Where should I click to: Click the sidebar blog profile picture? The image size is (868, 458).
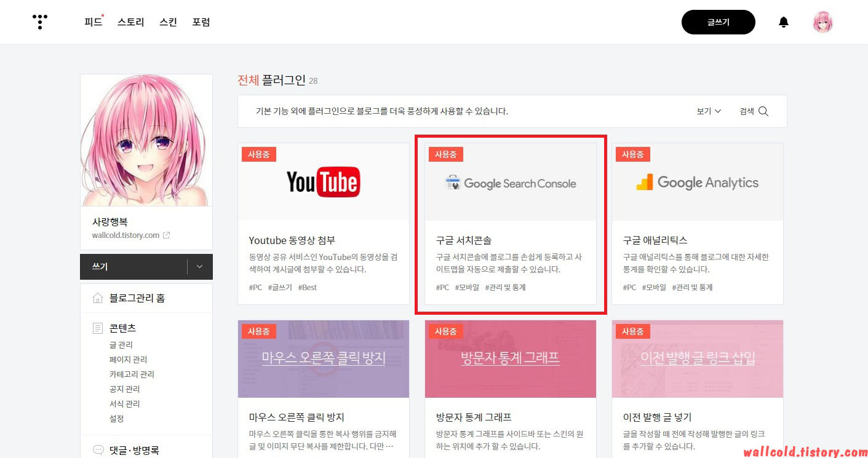tap(146, 140)
